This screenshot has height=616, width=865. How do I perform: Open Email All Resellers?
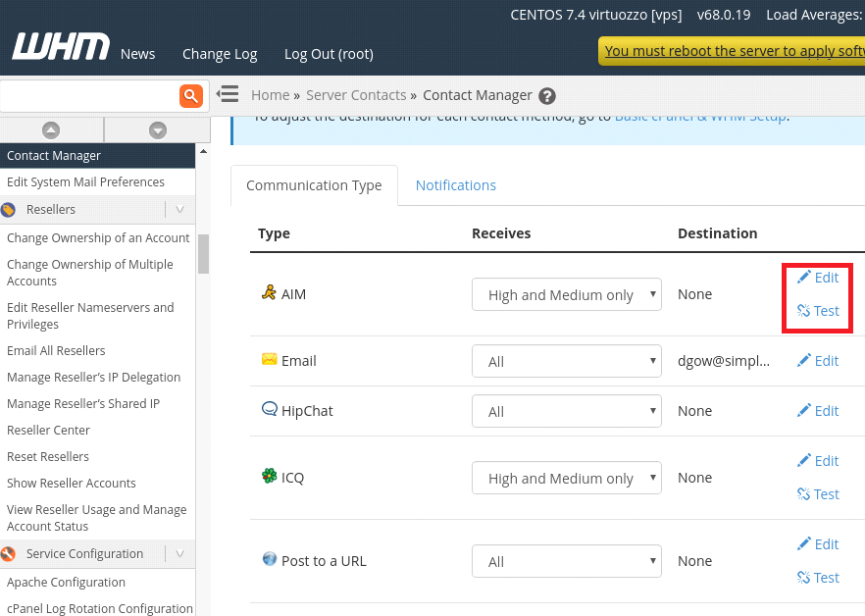click(56, 350)
